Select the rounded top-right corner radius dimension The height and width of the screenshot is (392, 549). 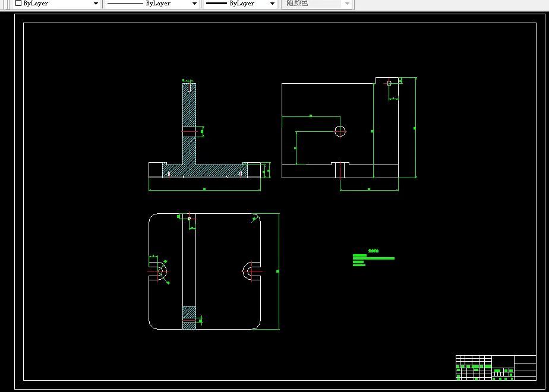click(x=254, y=220)
